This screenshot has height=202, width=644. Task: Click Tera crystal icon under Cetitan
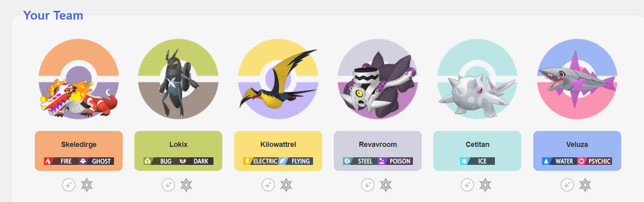[x=485, y=185]
